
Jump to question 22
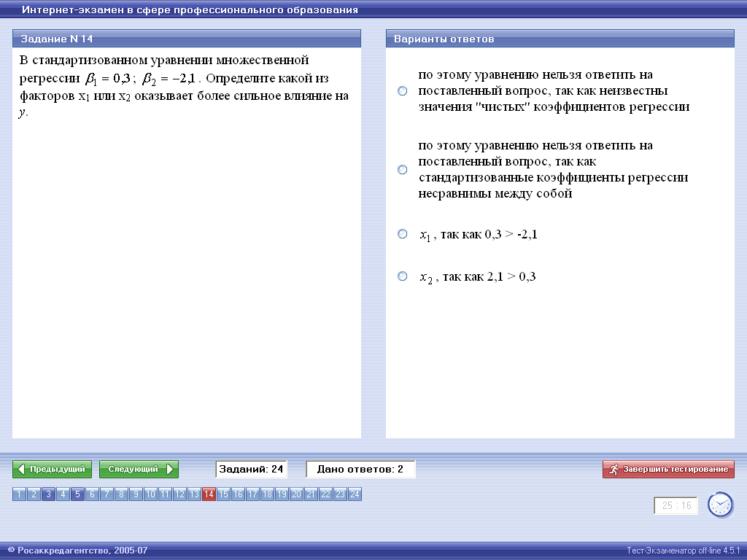tap(325, 494)
